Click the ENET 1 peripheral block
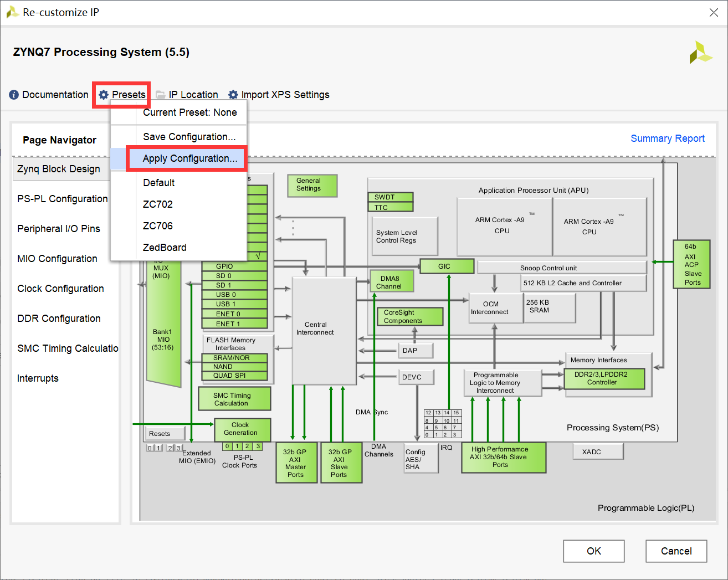 234,324
